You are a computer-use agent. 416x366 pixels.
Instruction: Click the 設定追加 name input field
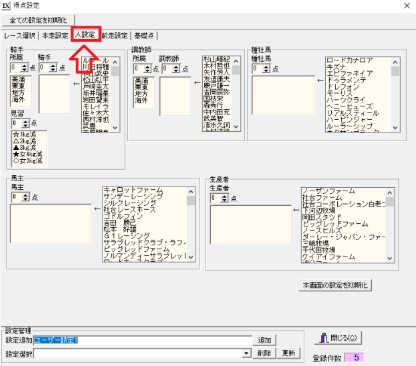pos(143,340)
